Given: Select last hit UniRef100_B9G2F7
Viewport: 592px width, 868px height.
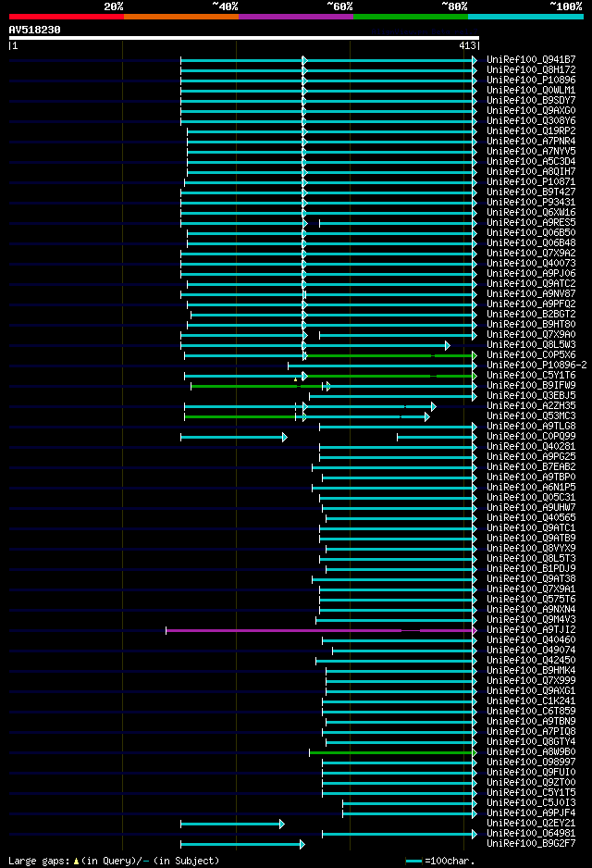Looking at the screenshot, I should pyautogui.click(x=531, y=844).
